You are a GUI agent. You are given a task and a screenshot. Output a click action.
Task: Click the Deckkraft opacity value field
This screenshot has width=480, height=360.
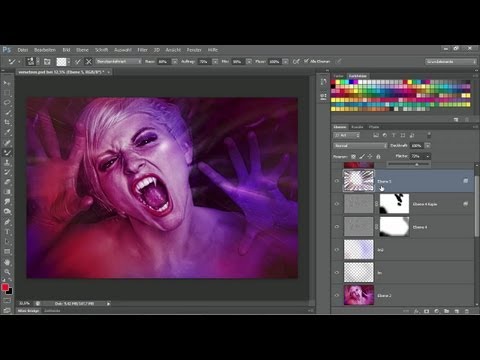pos(417,146)
